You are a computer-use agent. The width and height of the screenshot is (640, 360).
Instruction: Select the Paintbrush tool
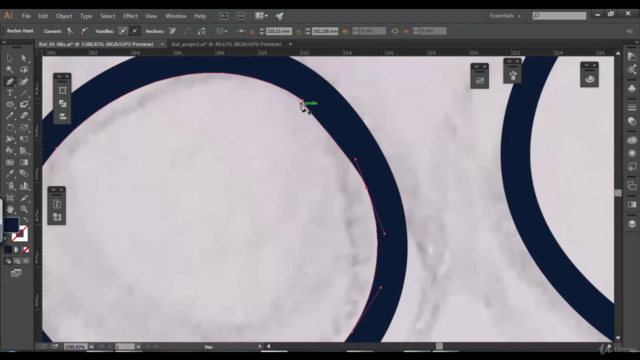(24, 104)
